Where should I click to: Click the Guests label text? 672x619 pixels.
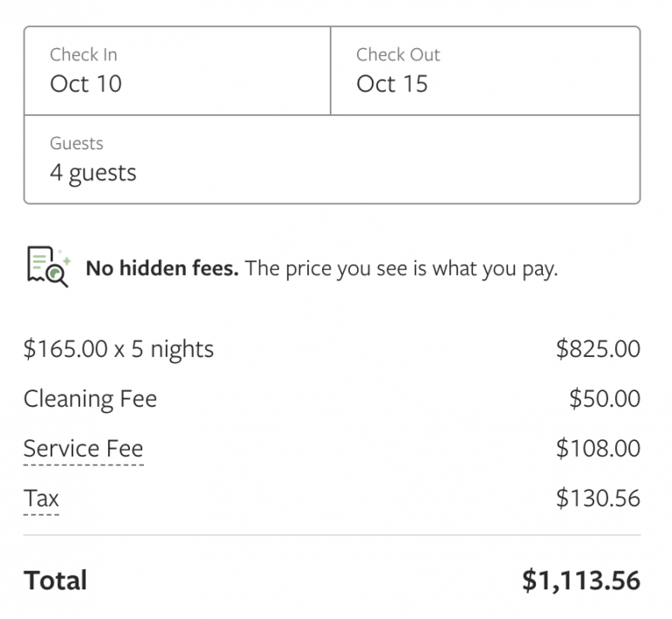click(x=76, y=143)
